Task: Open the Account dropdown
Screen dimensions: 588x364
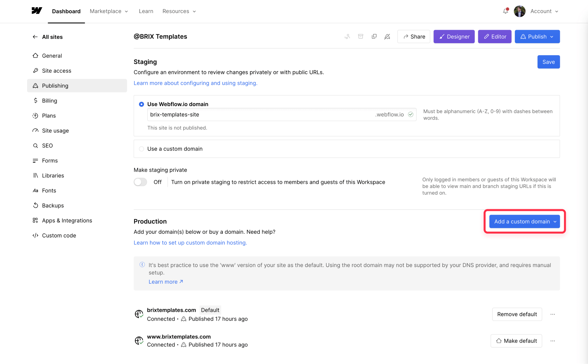Action: [x=544, y=11]
